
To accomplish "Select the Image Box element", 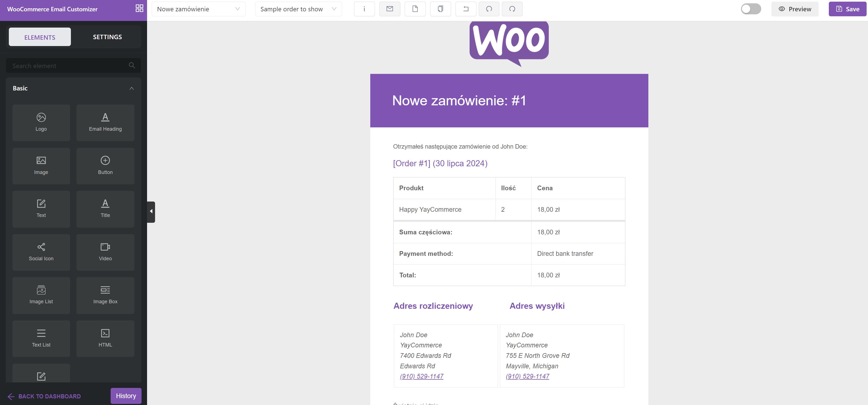I will pyautogui.click(x=105, y=295).
